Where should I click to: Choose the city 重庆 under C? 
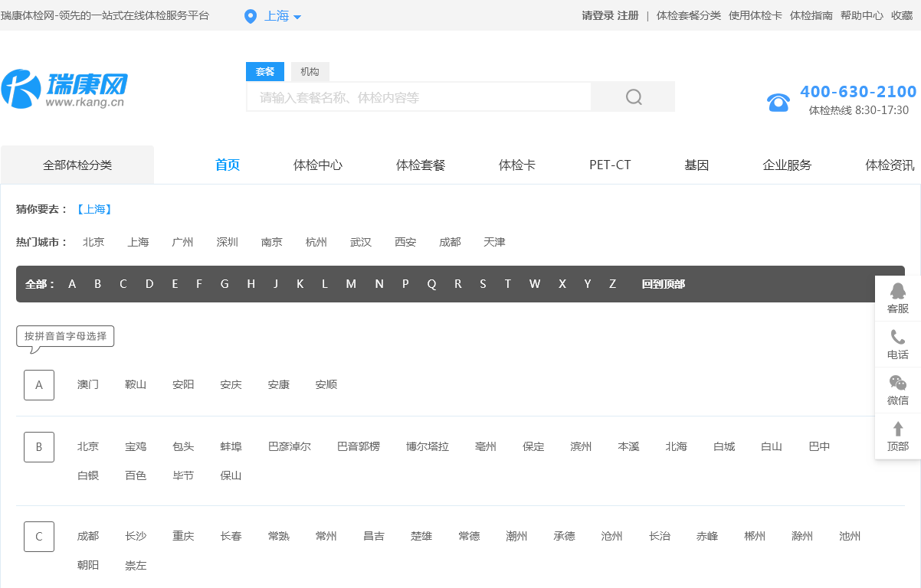coord(183,536)
